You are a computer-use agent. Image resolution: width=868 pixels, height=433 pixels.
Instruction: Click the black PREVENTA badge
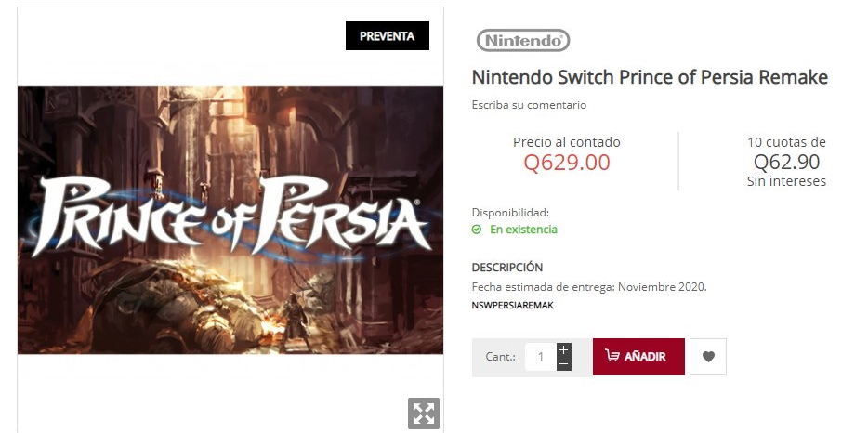pyautogui.click(x=387, y=36)
